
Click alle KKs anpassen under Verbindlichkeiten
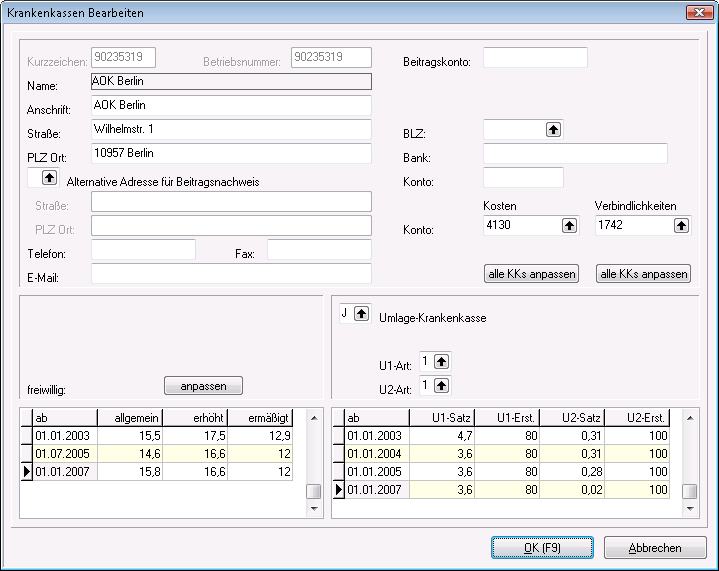[643, 274]
